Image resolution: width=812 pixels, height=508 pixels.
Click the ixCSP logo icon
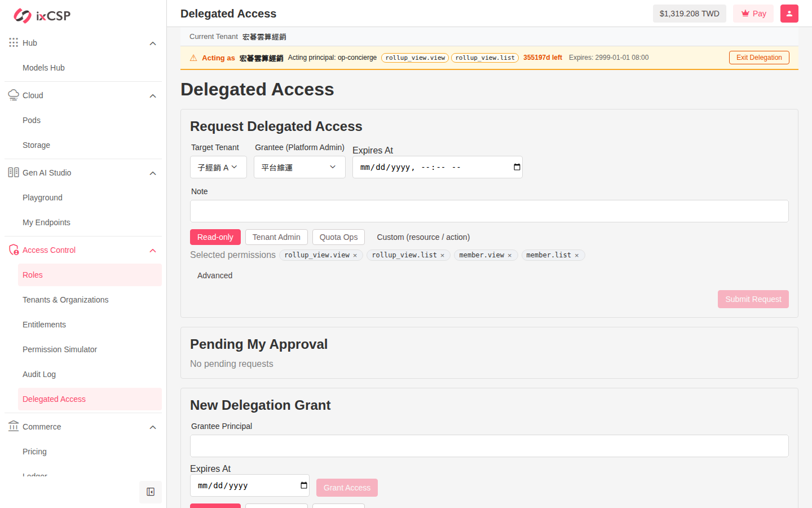[23, 16]
